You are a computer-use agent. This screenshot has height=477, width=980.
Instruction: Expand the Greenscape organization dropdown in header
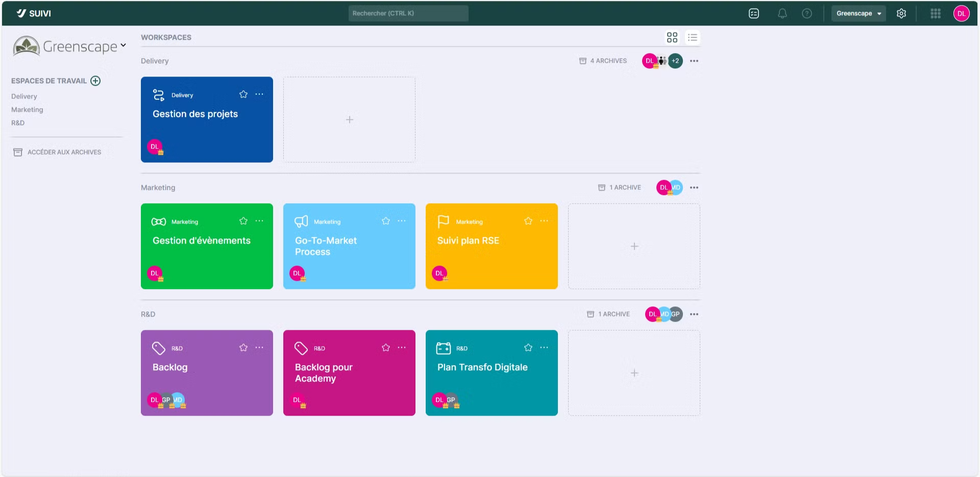859,14
